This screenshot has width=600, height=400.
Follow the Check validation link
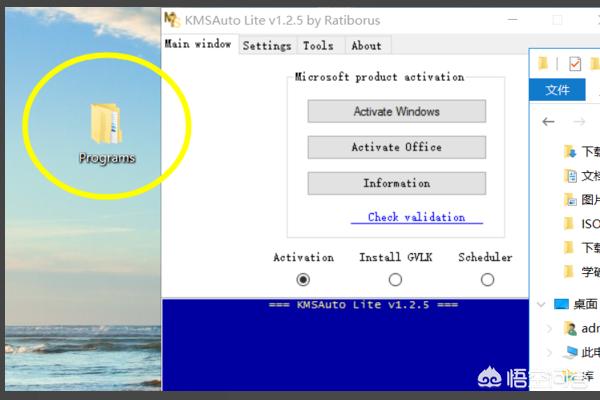[417, 217]
